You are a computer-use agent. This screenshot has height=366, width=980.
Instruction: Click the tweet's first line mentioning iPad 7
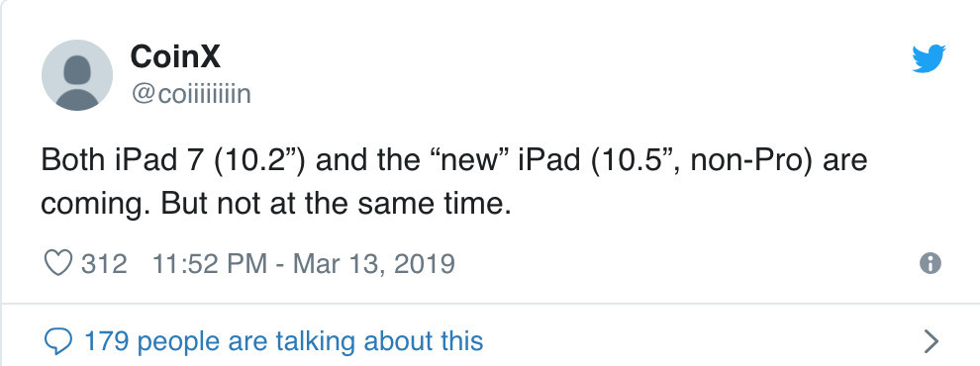click(453, 160)
